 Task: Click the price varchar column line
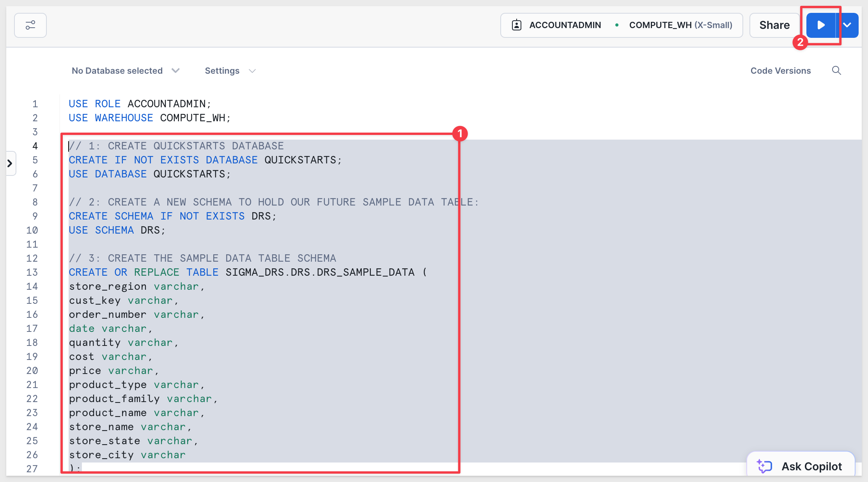tap(114, 370)
